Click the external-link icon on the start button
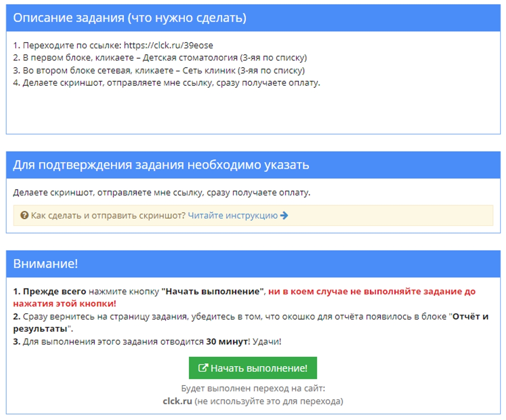 [203, 368]
